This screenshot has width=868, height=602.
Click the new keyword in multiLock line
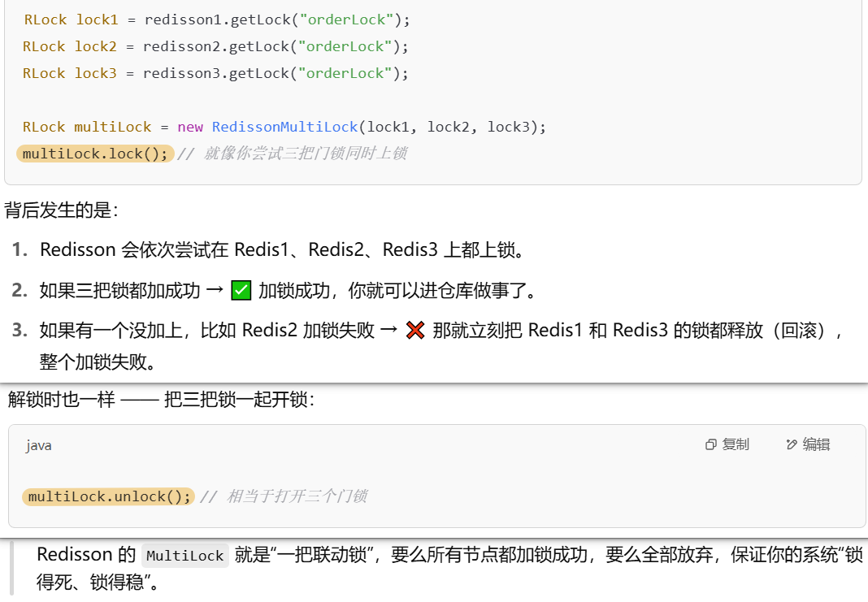tap(190, 127)
